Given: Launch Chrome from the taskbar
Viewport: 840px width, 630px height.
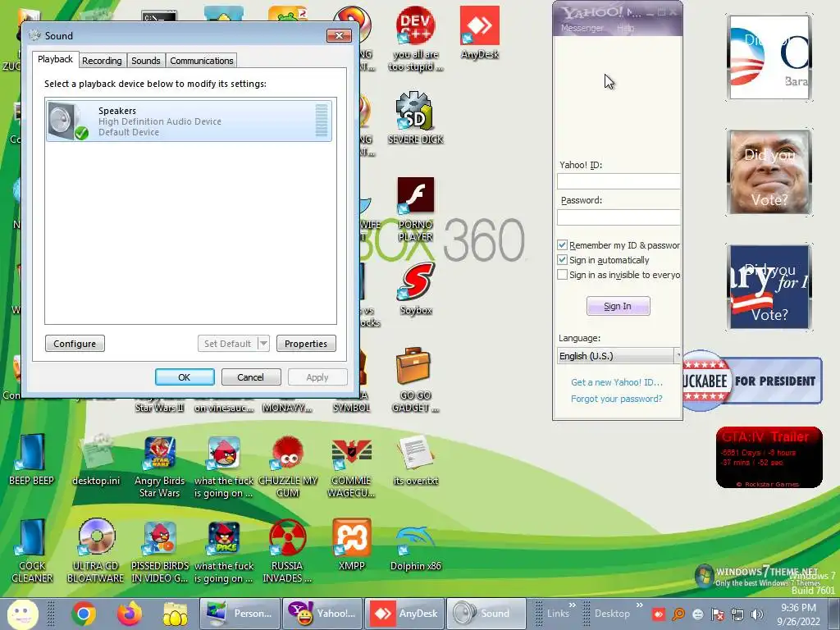Looking at the screenshot, I should point(84,614).
